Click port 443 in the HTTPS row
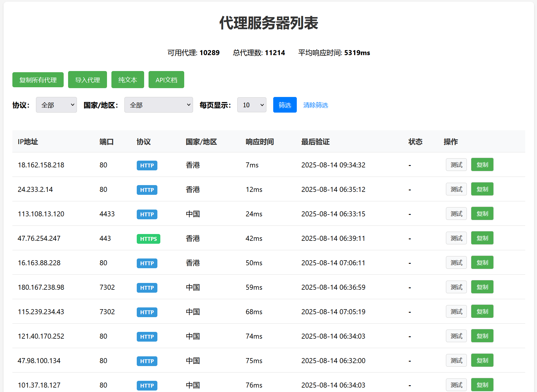Viewport: 537px width, 392px height. coord(105,238)
